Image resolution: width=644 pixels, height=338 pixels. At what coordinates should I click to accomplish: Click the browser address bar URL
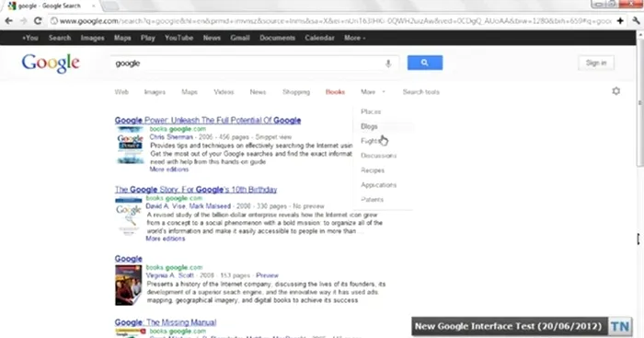(x=335, y=20)
